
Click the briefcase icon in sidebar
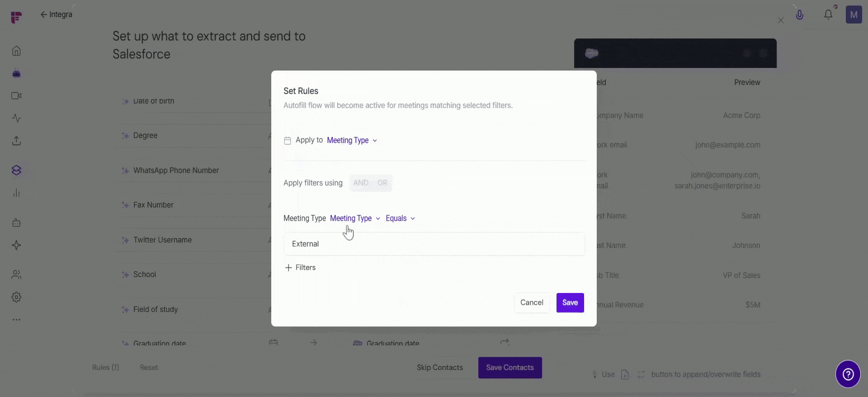pyautogui.click(x=16, y=222)
